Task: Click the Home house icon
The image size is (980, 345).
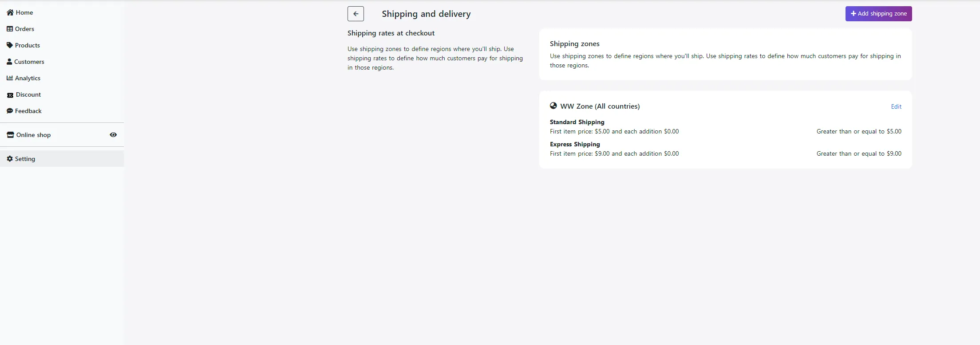Action: pos(10,12)
